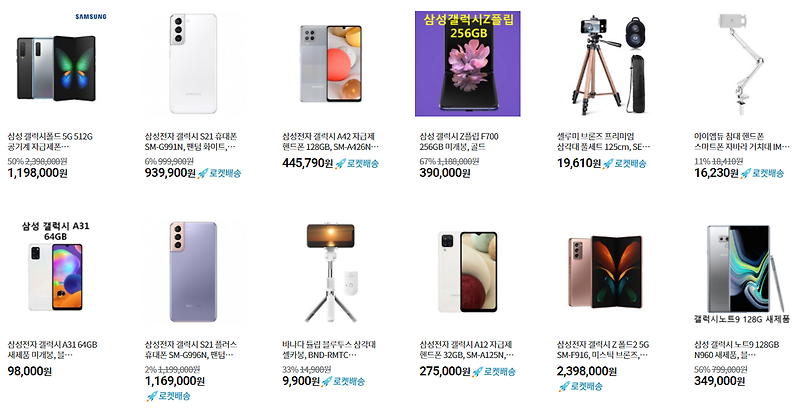Click the rocket delivery badge under 2,398,000원

(x=580, y=387)
